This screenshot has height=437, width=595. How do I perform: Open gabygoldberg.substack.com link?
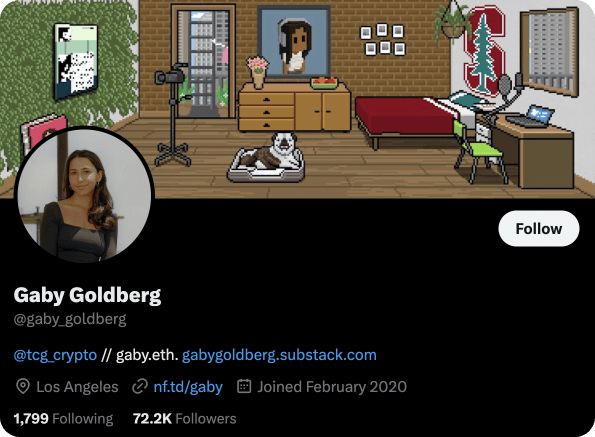[x=279, y=355]
